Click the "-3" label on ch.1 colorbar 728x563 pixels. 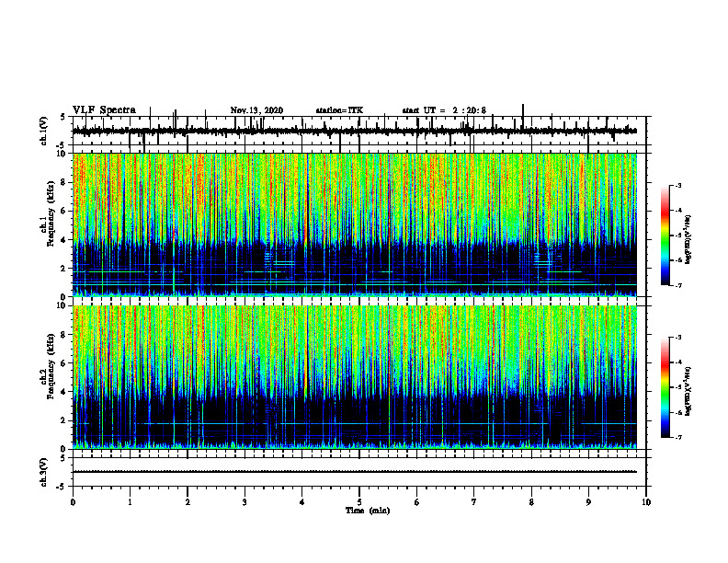click(x=677, y=185)
